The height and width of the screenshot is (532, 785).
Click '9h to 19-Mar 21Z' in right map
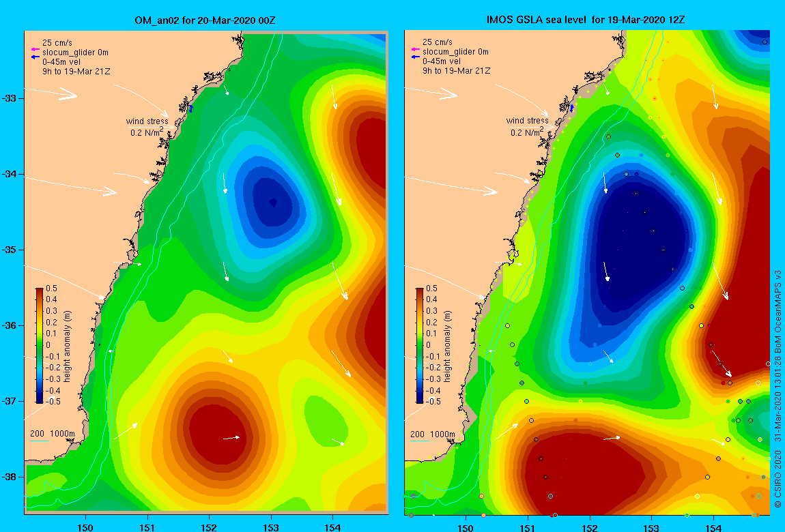(x=456, y=71)
